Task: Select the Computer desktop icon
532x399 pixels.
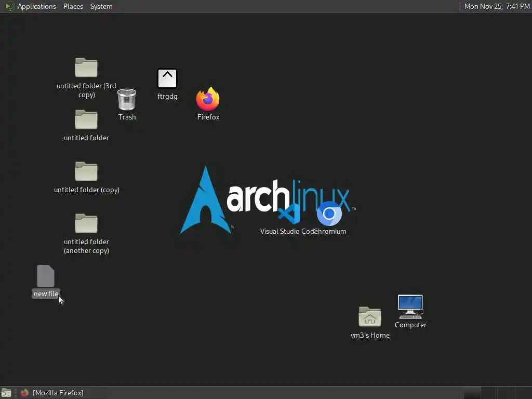Action: coord(410,307)
